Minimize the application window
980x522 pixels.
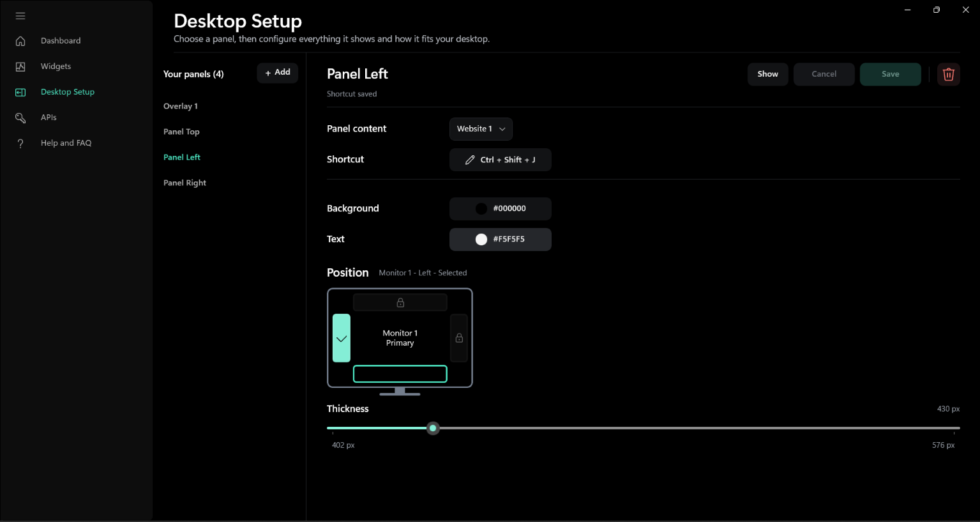(x=907, y=10)
